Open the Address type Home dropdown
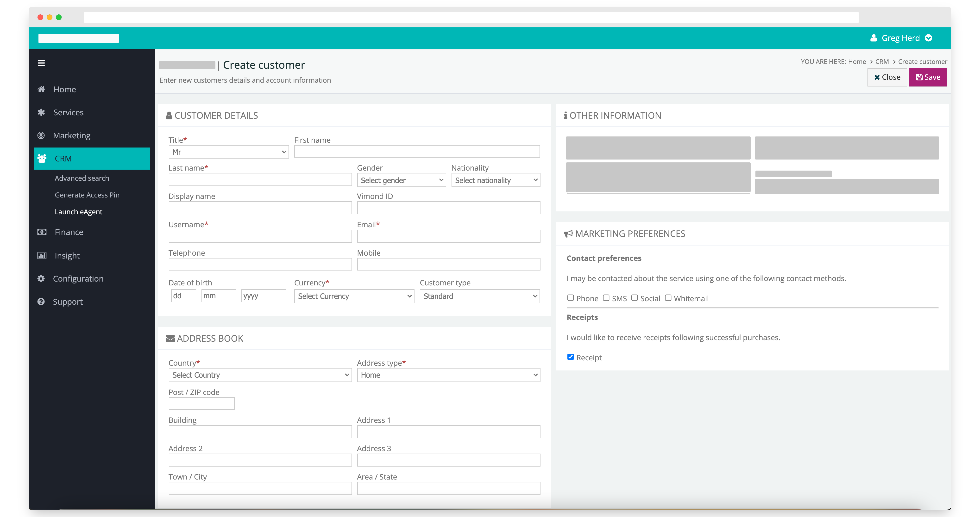 449,375
